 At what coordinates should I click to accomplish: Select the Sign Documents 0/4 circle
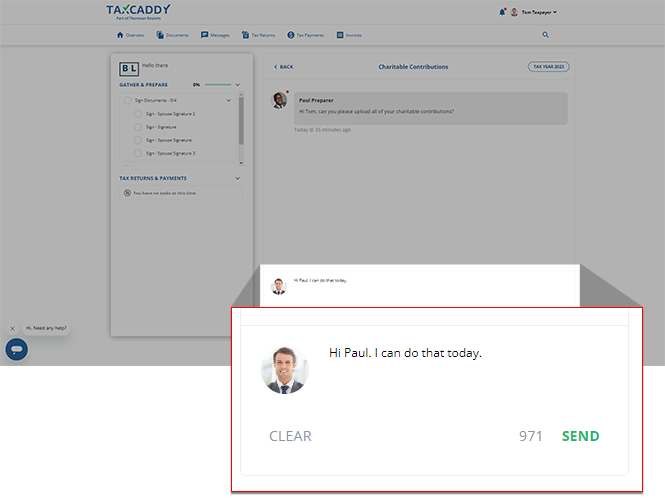[x=127, y=100]
